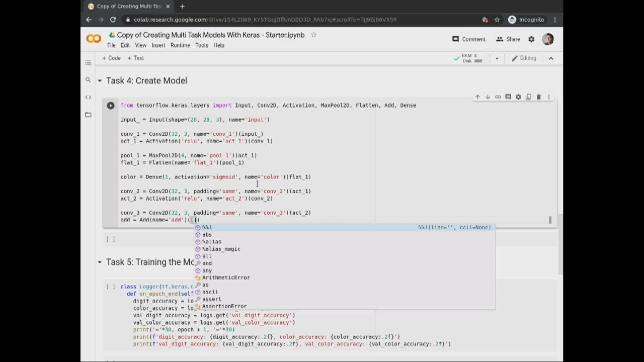Select the '%%!' autocomplete suggestion
Image resolution: width=644 pixels, height=362 pixels.
[345, 228]
